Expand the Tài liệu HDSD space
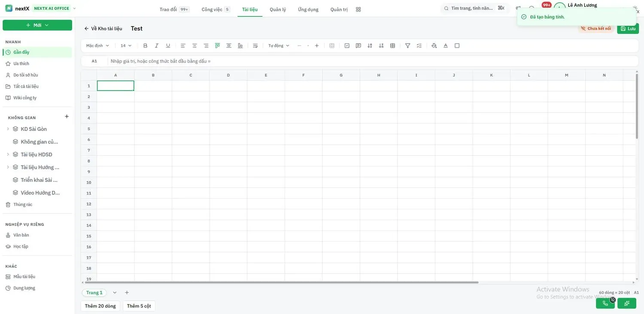Image resolution: width=644 pixels, height=314 pixels. [8, 154]
